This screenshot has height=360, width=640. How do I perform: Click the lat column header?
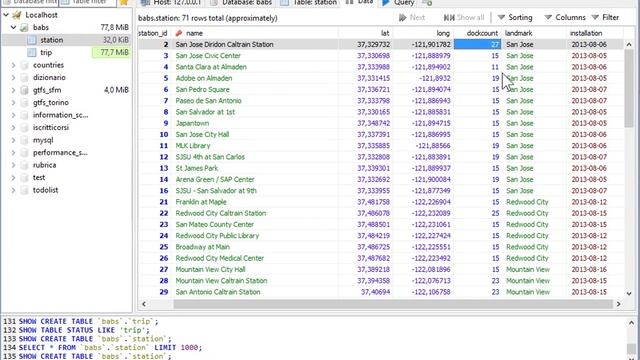pos(365,33)
